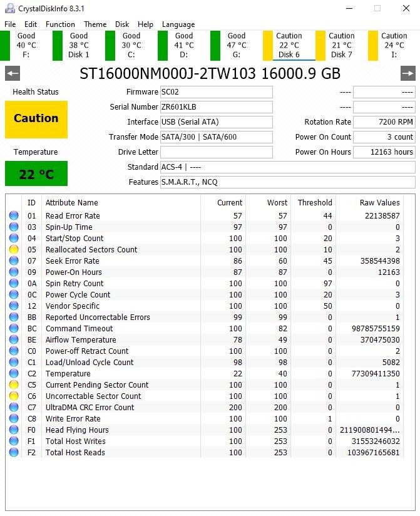
Task: Click the Serial Number field ZR601KLB
Action: 217,107
